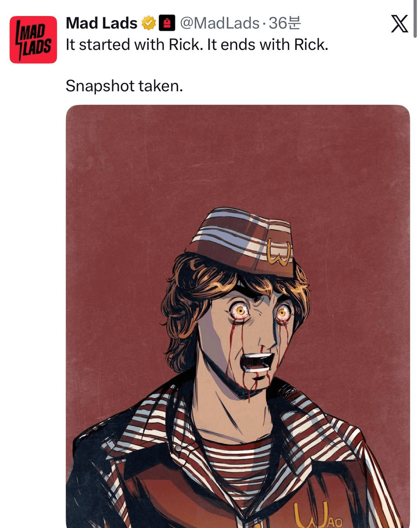
Task: Open the Mad Lads profile avatar
Action: click(x=33, y=40)
